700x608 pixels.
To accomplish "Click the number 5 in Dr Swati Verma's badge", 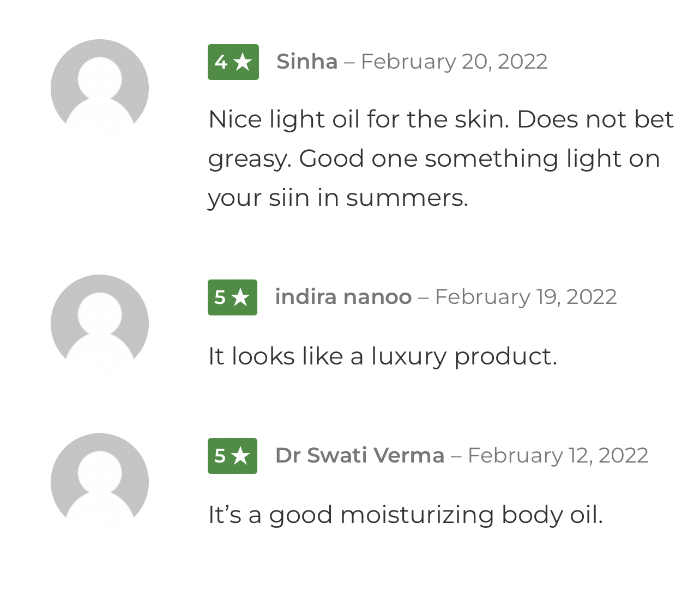I will [x=220, y=456].
